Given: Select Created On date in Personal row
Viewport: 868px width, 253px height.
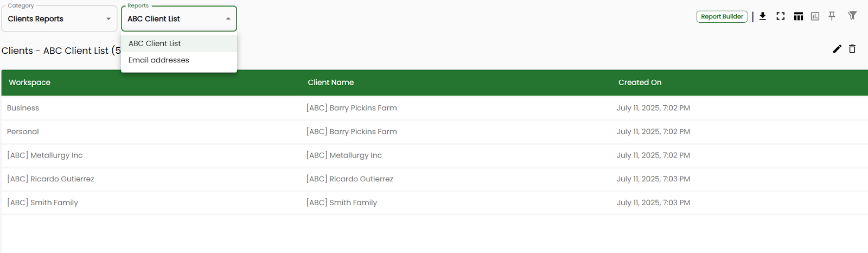Looking at the screenshot, I should click(653, 132).
